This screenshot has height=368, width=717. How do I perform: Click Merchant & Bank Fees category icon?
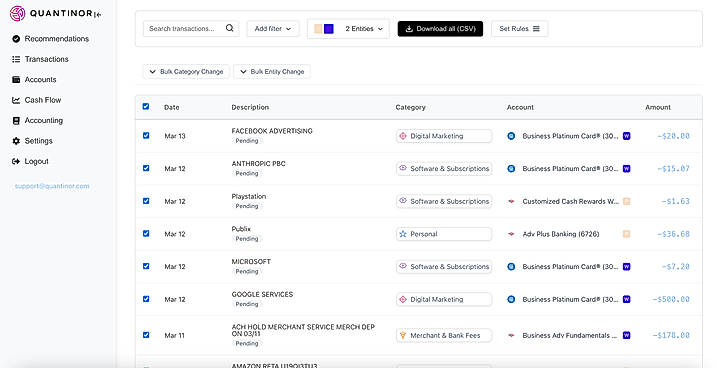coord(403,335)
